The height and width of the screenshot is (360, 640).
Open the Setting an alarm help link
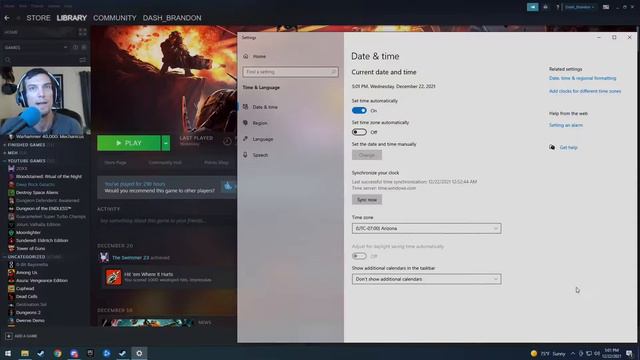pyautogui.click(x=566, y=125)
